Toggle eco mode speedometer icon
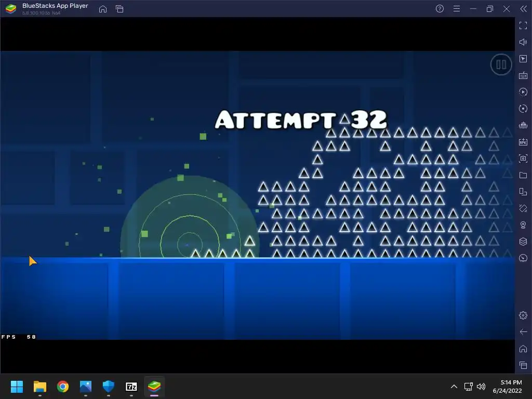The height and width of the screenshot is (399, 532). (x=523, y=258)
